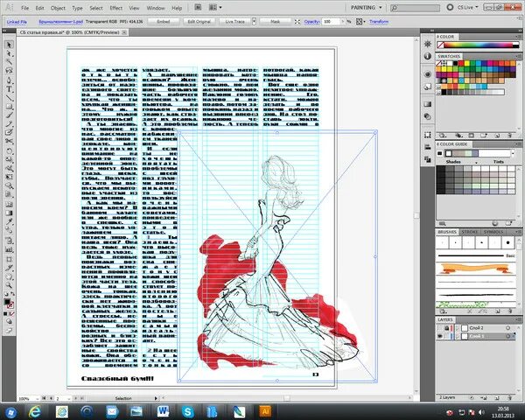This screenshot has width=525, height=420.
Task: Select the Direct Selection tool
Action: coord(9,53)
